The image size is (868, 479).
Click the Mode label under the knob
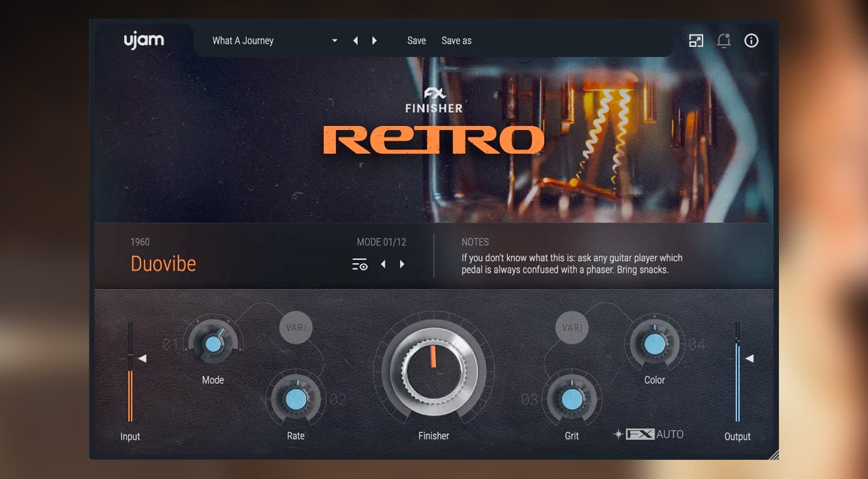tap(213, 380)
